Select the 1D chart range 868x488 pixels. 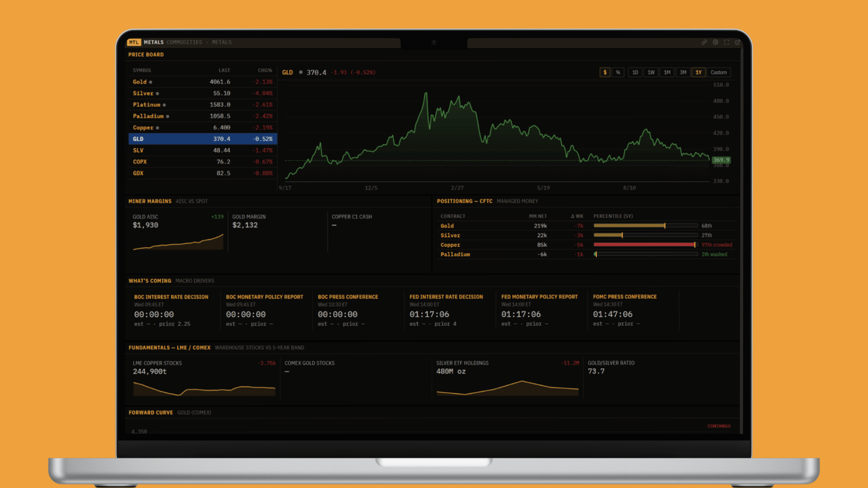(x=635, y=72)
